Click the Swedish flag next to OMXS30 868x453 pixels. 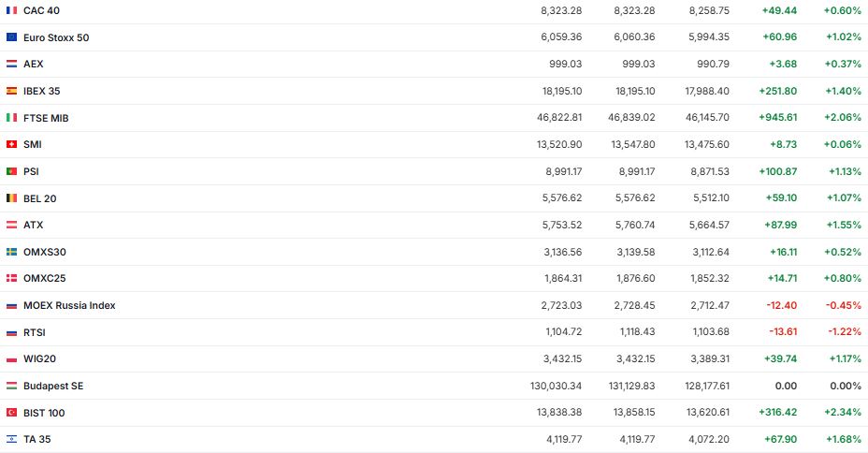(x=11, y=252)
